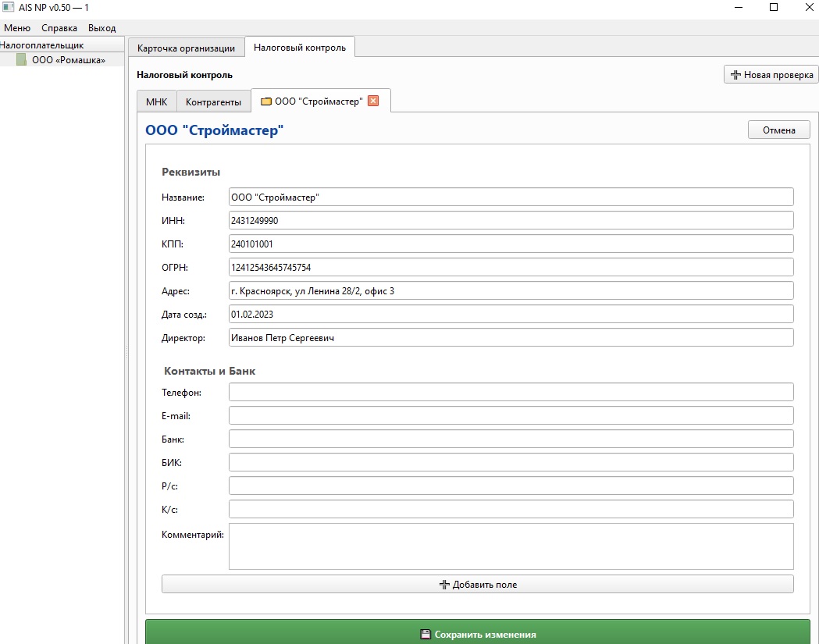
Task: Open the Меню menu
Action: click(17, 27)
